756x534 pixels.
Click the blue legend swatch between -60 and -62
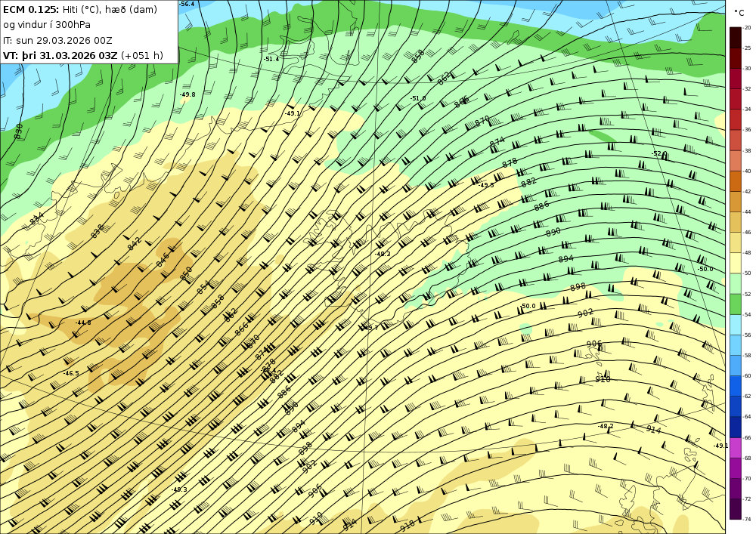coord(736,386)
